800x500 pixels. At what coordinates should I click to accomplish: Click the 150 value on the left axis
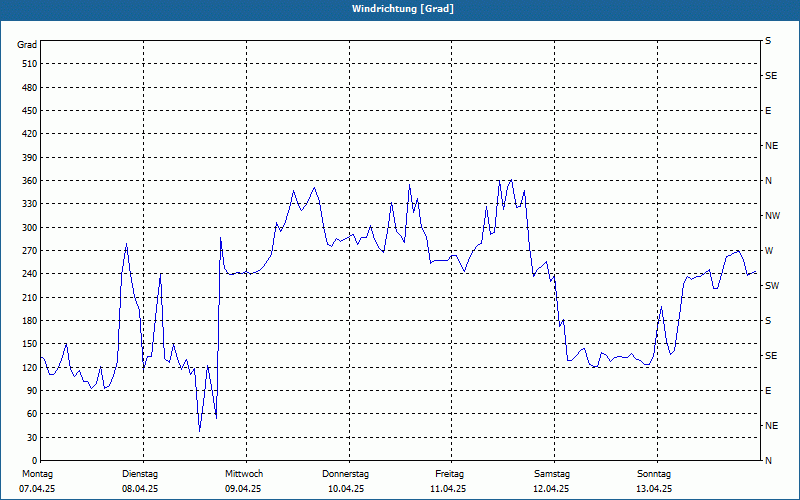[30, 344]
